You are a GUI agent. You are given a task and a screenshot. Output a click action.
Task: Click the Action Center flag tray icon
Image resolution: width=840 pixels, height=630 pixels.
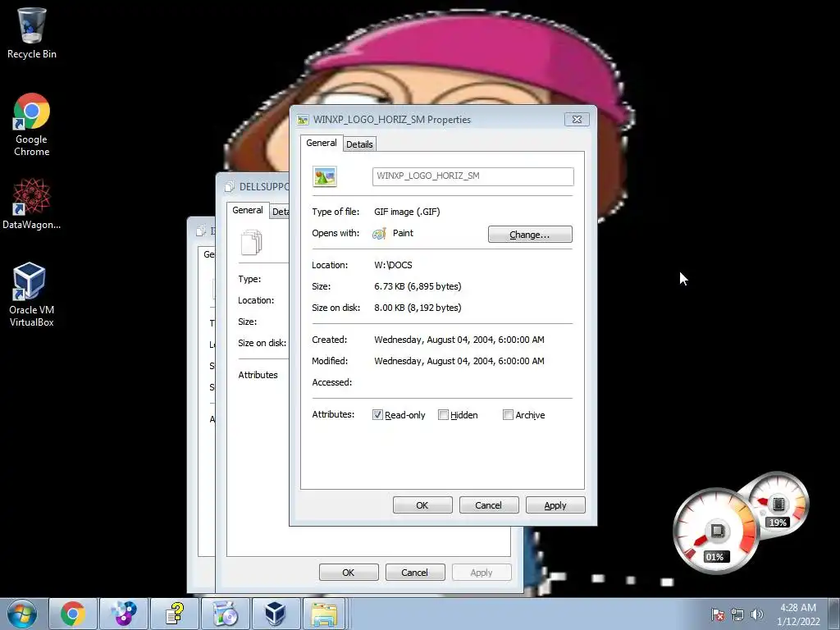(717, 614)
